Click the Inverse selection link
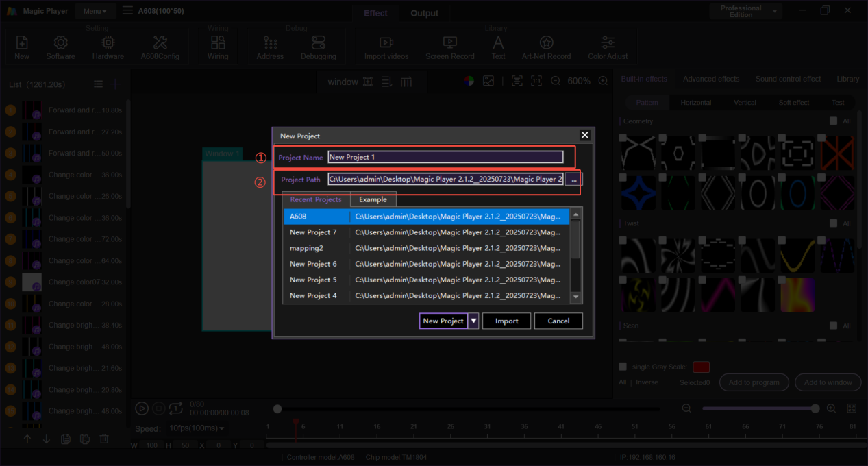The image size is (868, 466). [647, 382]
